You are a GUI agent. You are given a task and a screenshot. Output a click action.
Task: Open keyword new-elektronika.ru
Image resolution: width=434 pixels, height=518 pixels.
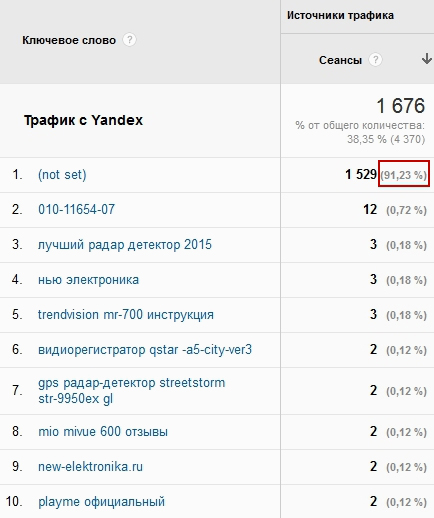click(x=90, y=466)
